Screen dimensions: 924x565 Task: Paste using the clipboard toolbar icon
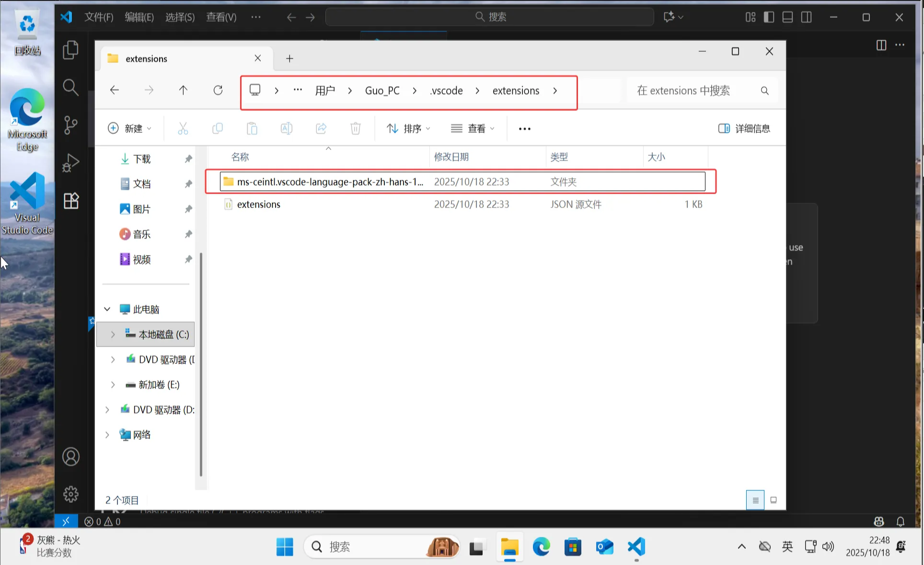[252, 128]
